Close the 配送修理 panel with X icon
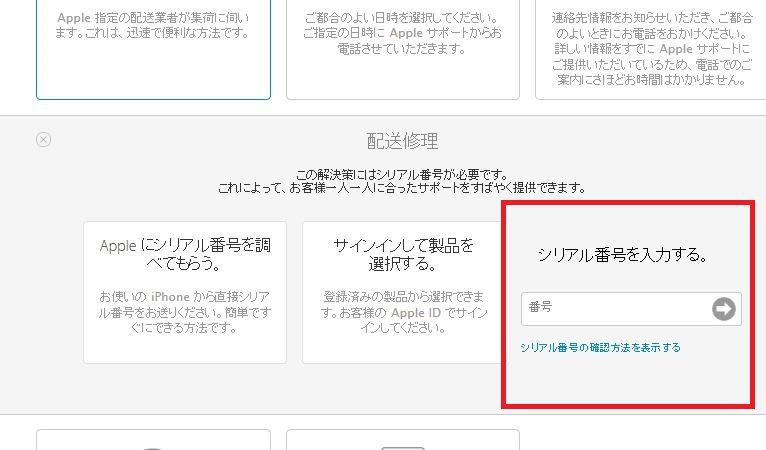This screenshot has width=766, height=450. point(43,140)
